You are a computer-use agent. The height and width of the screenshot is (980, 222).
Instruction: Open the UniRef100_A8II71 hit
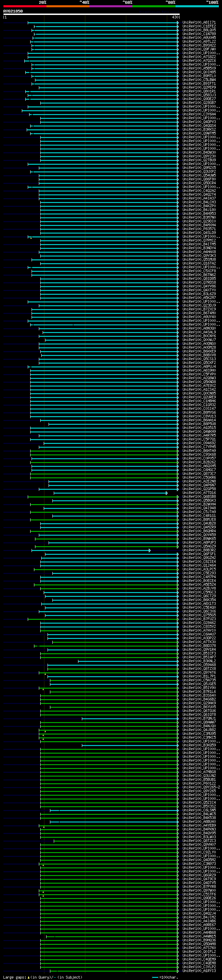(199, 23)
